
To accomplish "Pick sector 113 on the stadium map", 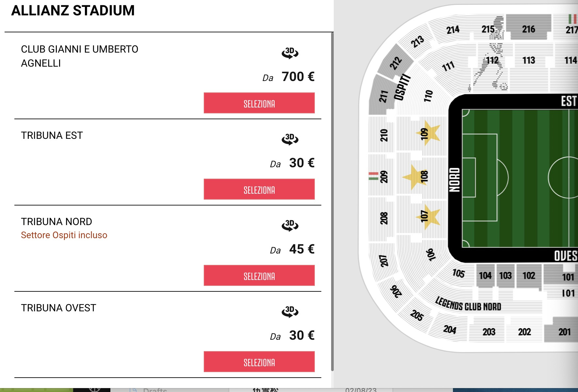I will click(x=528, y=60).
